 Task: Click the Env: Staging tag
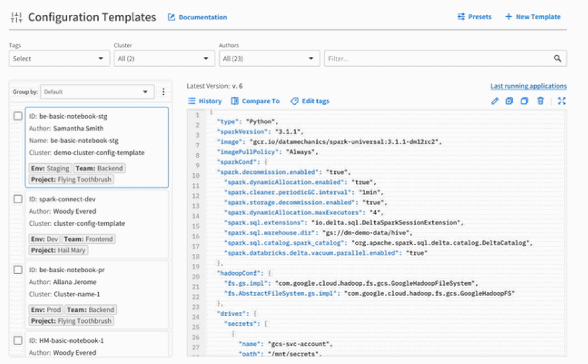[50, 168]
